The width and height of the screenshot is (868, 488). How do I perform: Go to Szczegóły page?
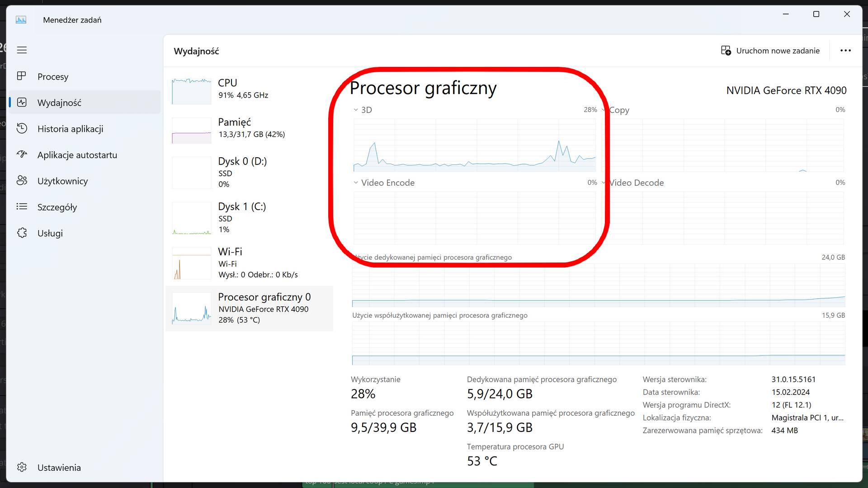[85, 207]
